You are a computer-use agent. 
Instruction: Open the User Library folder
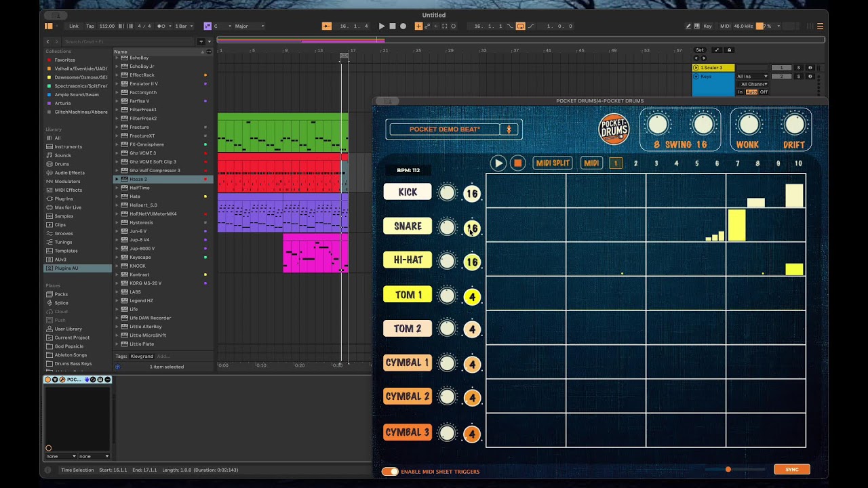[x=68, y=329]
